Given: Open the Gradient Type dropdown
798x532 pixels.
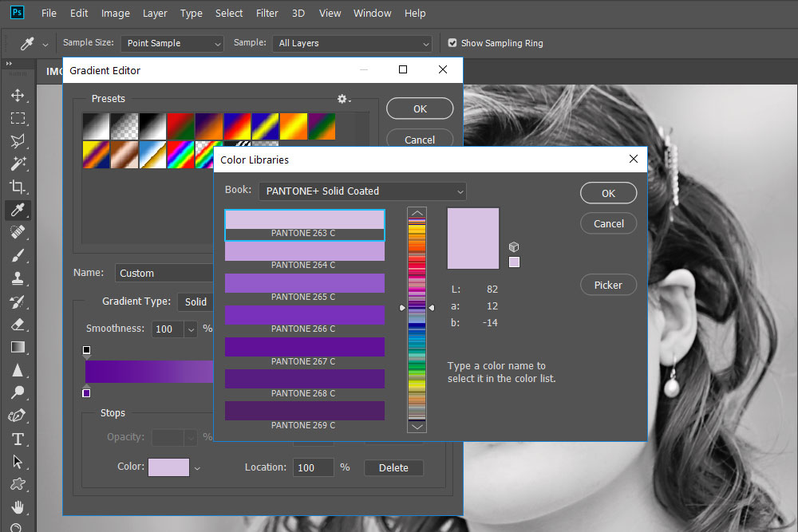Looking at the screenshot, I should point(196,302).
